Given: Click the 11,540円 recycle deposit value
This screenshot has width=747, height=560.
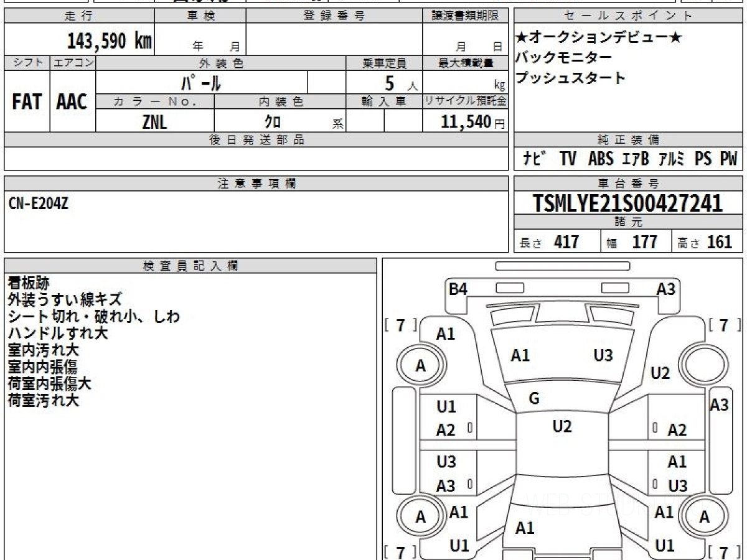Looking at the screenshot, I should (x=472, y=122).
